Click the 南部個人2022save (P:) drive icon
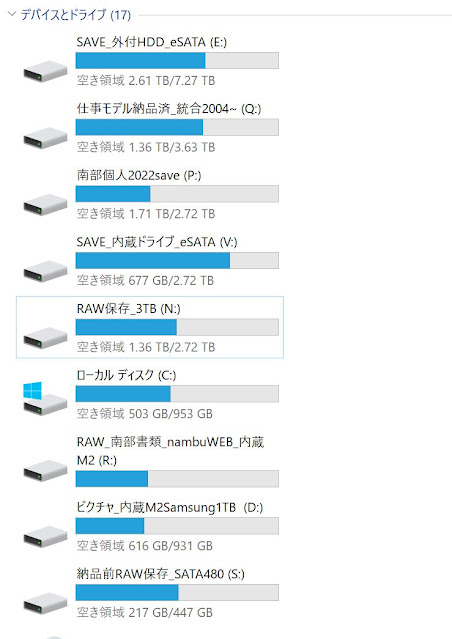 click(45, 204)
